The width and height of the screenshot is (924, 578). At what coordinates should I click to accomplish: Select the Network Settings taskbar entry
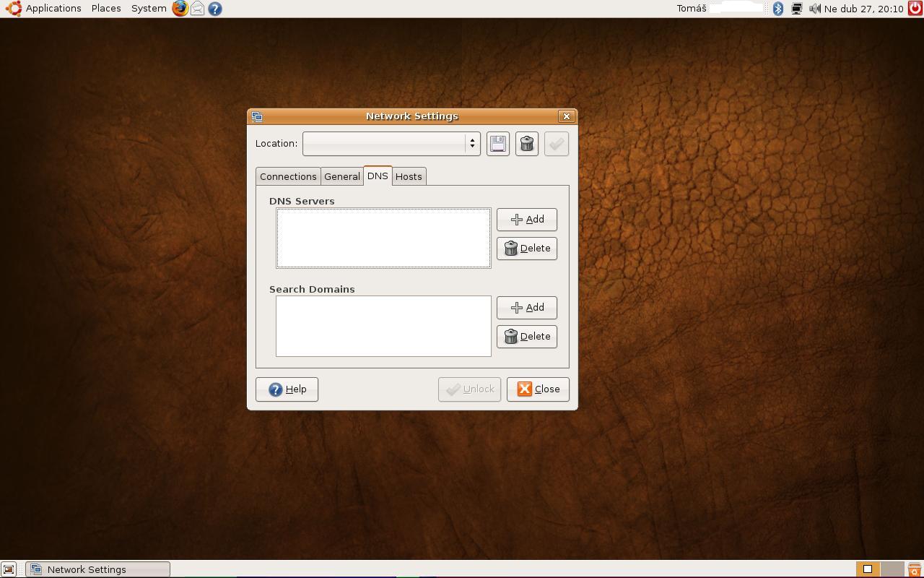click(x=98, y=569)
